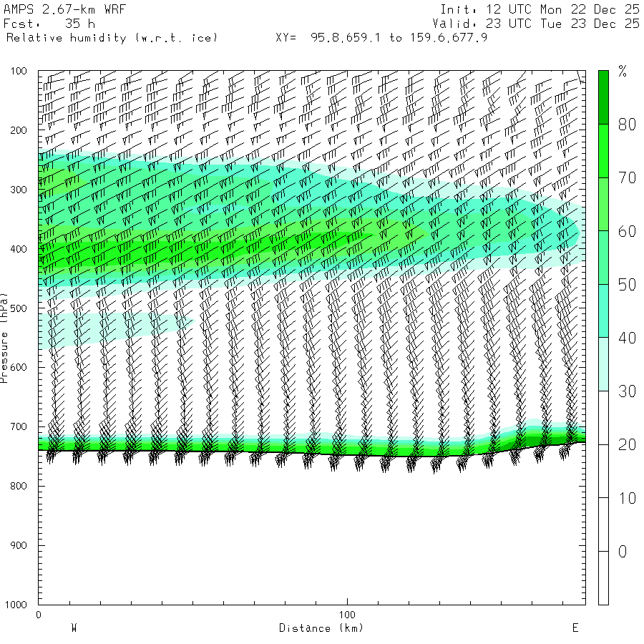
Task: Click the legend value 0
Action: (623, 552)
